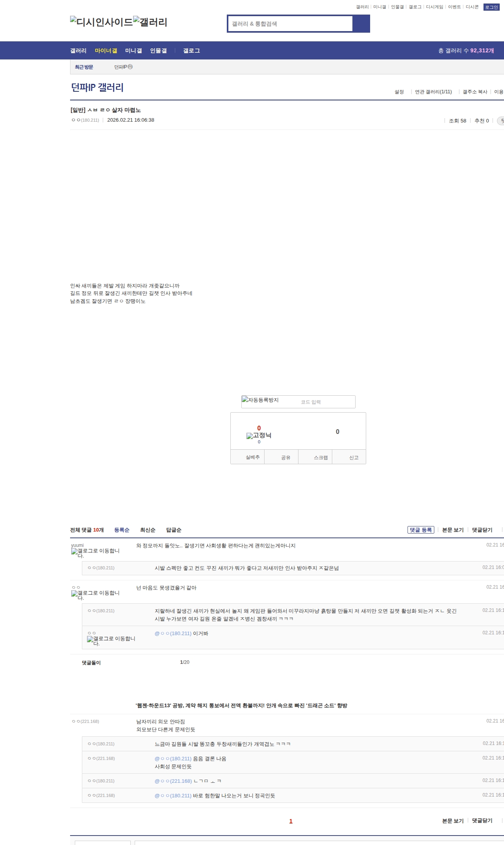Click the DCInside logo image

(102, 22)
